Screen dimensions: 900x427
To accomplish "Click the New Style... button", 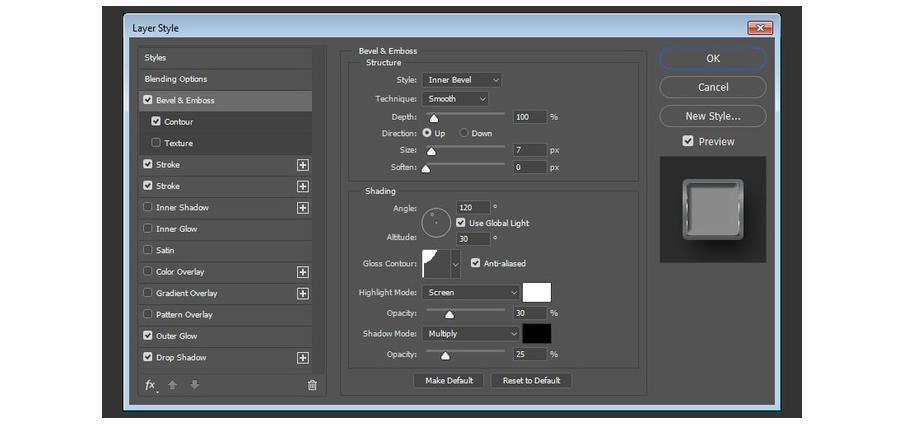I will tap(712, 116).
